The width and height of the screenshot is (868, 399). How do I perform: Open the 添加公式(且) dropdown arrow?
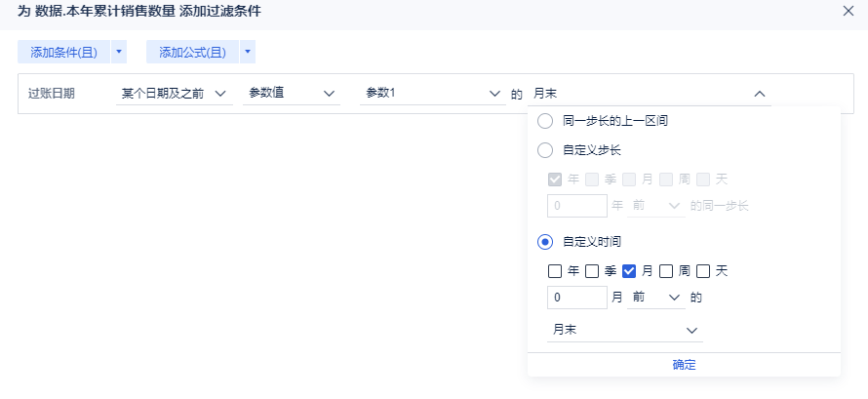pyautogui.click(x=248, y=53)
